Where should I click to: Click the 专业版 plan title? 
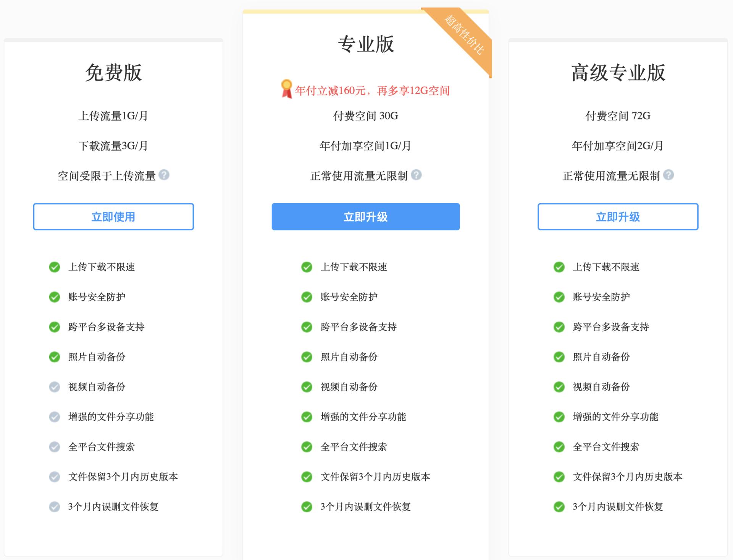(x=366, y=44)
